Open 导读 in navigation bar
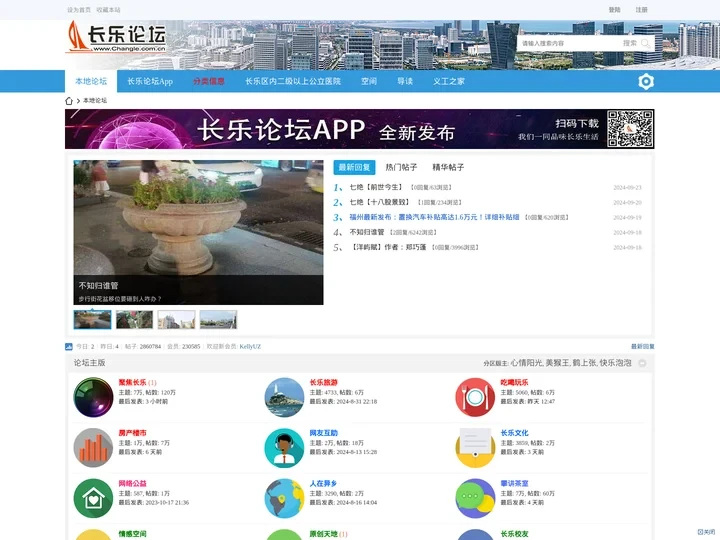This screenshot has height=540, width=720. pos(405,81)
